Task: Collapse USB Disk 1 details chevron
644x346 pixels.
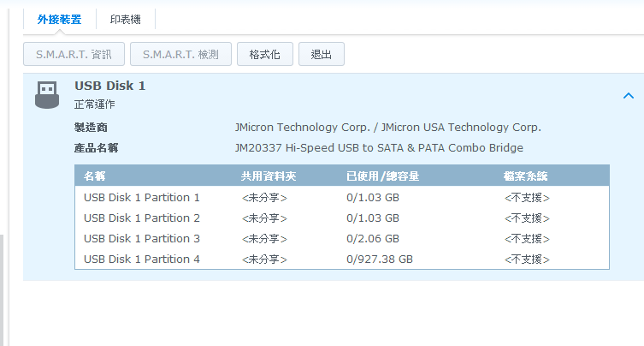Action: point(629,96)
